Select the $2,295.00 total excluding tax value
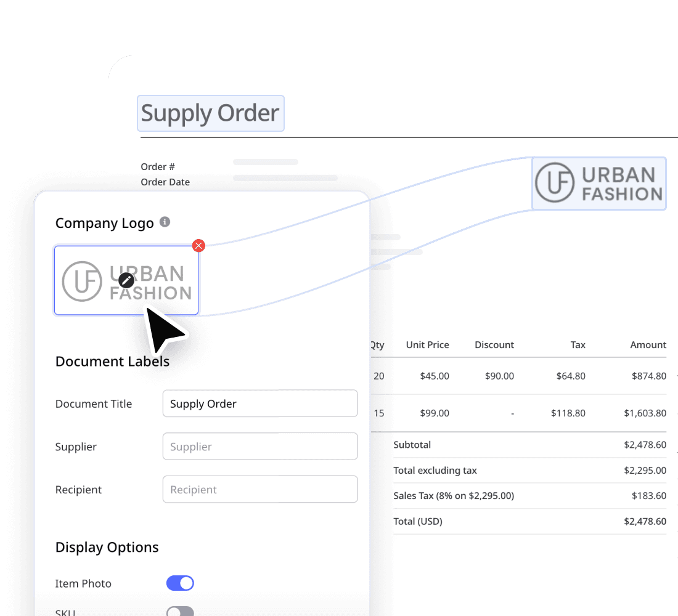Screen dimensions: 678x616 tap(645, 471)
